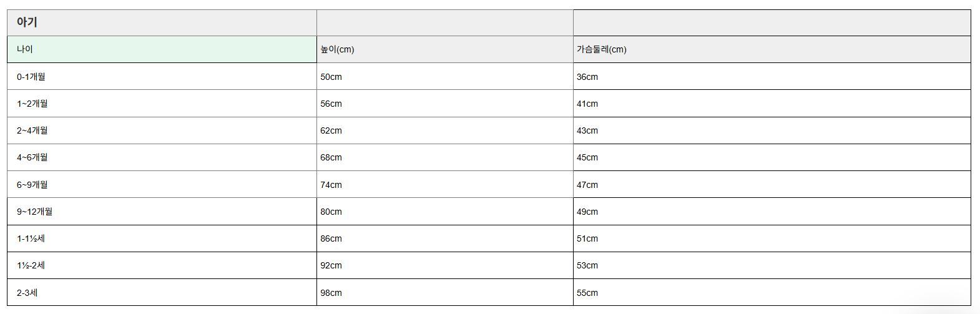The height and width of the screenshot is (314, 980).
Task: Select the 가슴둘레(cm) column header
Action: [772, 49]
